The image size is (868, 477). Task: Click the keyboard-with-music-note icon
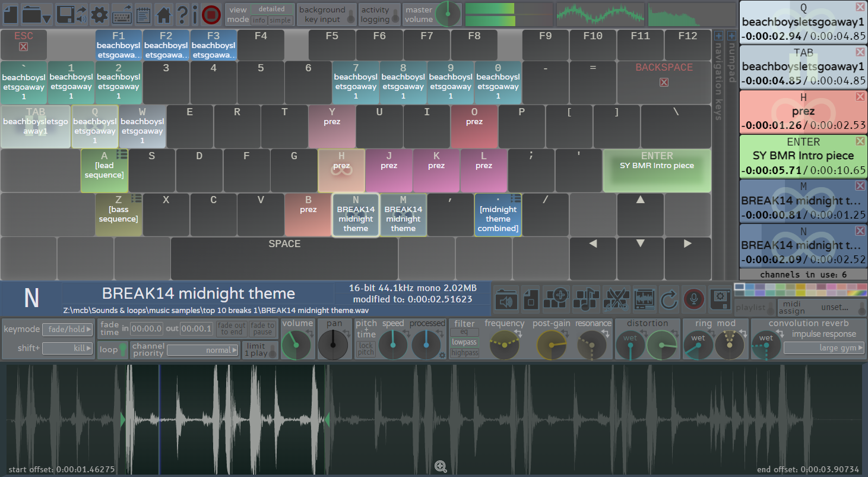click(585, 299)
